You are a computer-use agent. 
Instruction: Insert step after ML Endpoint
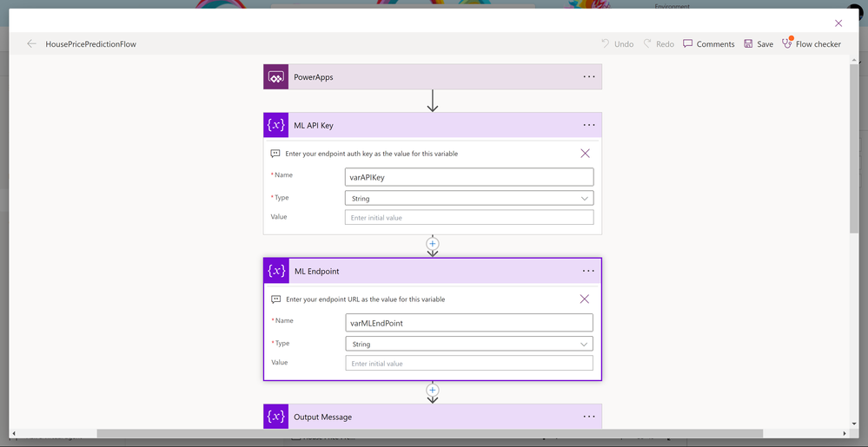pyautogui.click(x=433, y=390)
